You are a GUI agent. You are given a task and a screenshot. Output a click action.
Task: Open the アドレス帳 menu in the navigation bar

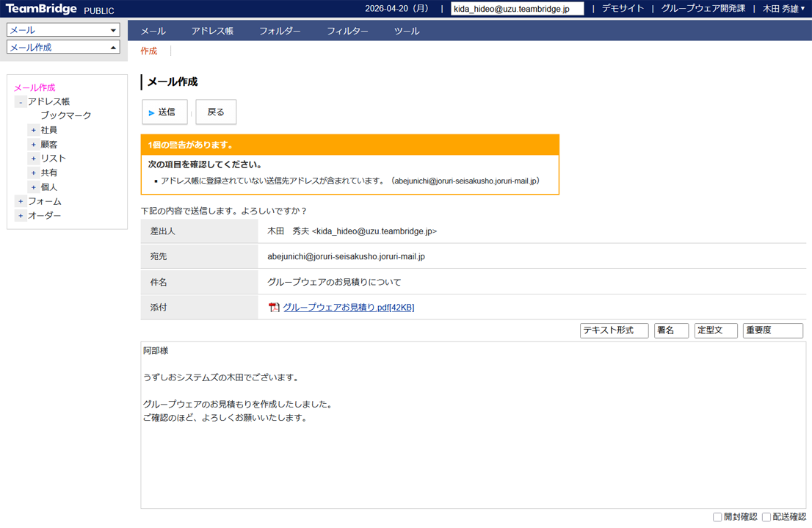tap(212, 31)
